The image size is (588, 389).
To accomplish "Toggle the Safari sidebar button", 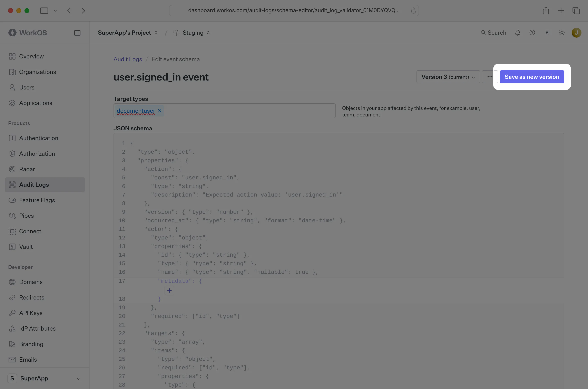I will coord(44,11).
